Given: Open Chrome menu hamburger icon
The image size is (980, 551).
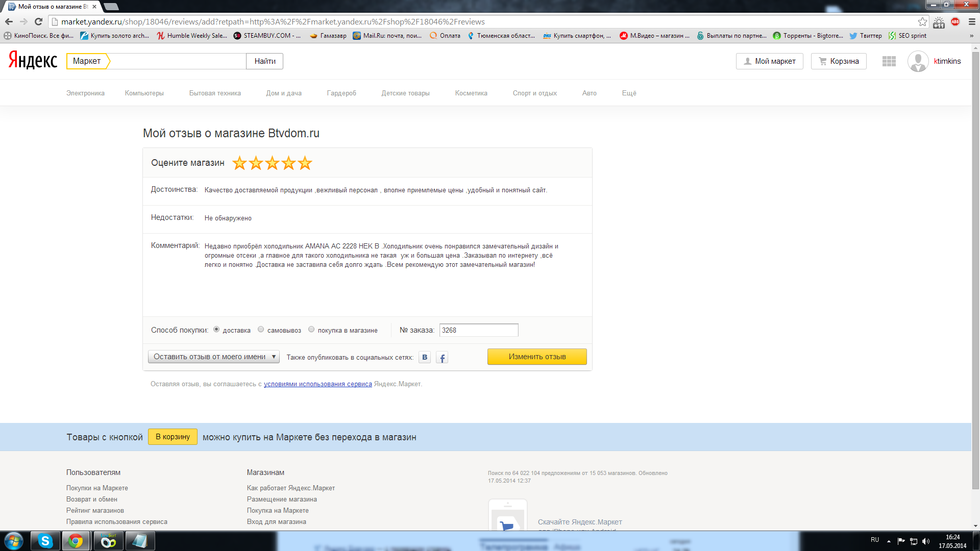Looking at the screenshot, I should (972, 21).
